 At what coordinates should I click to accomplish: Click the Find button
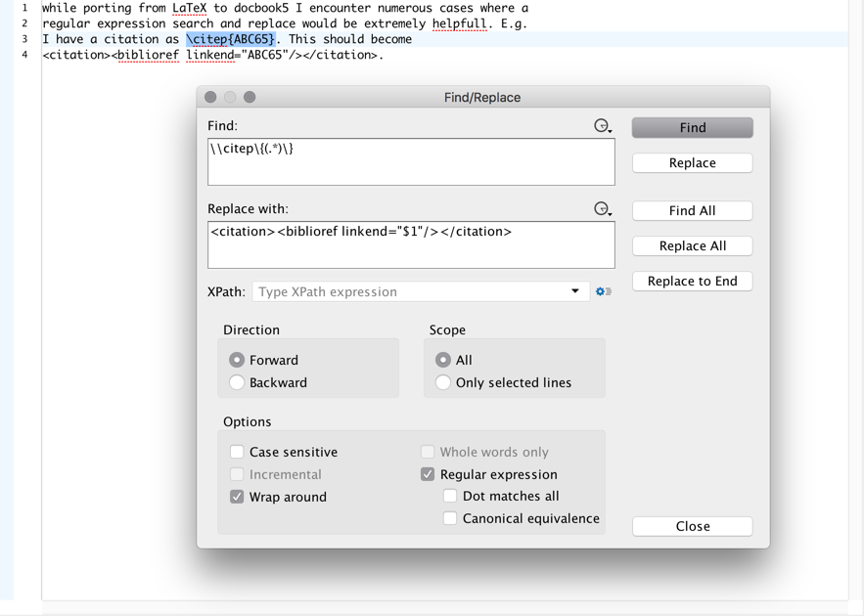[693, 128]
